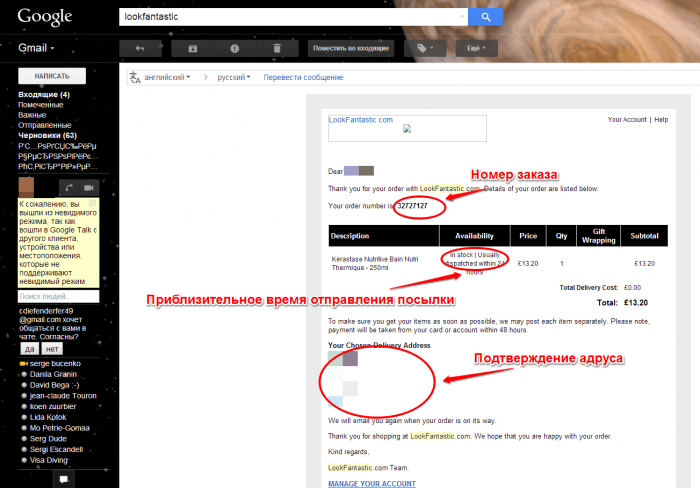Open chat with Serg Dude
The image size is (700, 488).
coord(48,438)
